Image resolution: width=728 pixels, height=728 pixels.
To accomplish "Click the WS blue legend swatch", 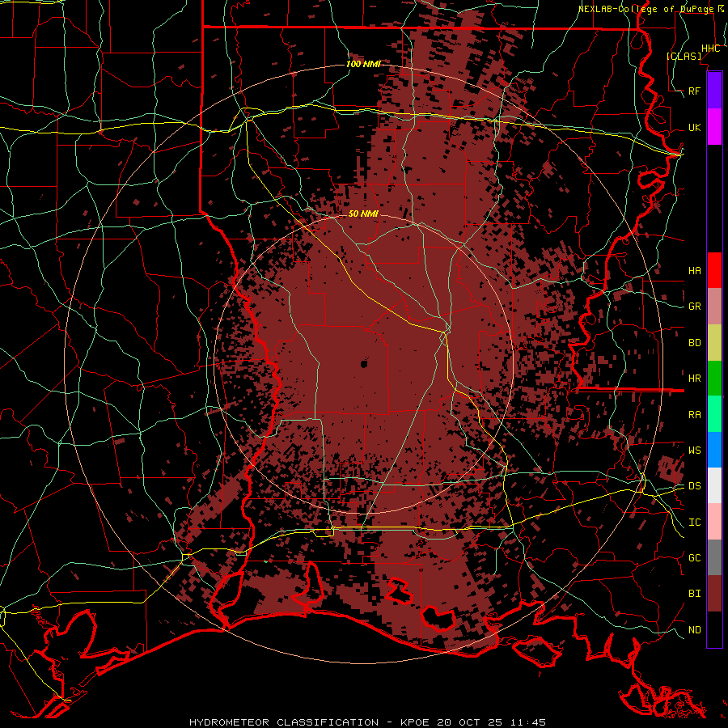I will pyautogui.click(x=714, y=450).
